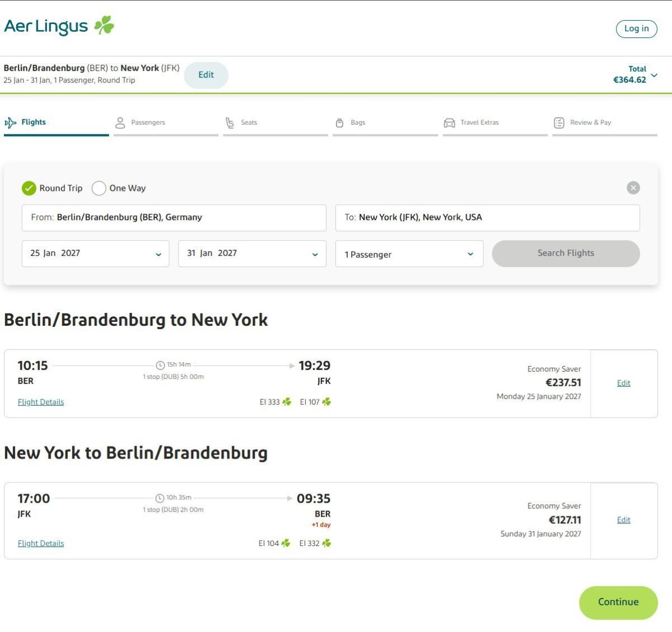The image size is (672, 632).
Task: Click the To New York (JFK) input field
Action: (488, 218)
